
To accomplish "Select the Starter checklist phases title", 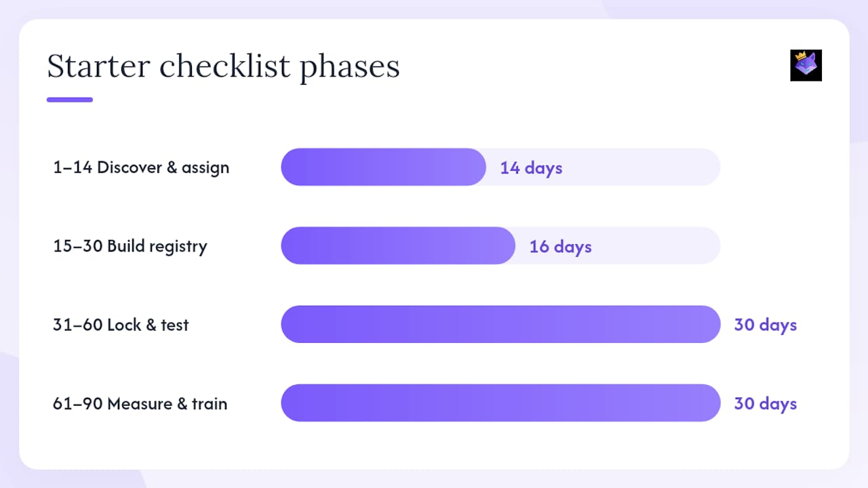I will [223, 67].
